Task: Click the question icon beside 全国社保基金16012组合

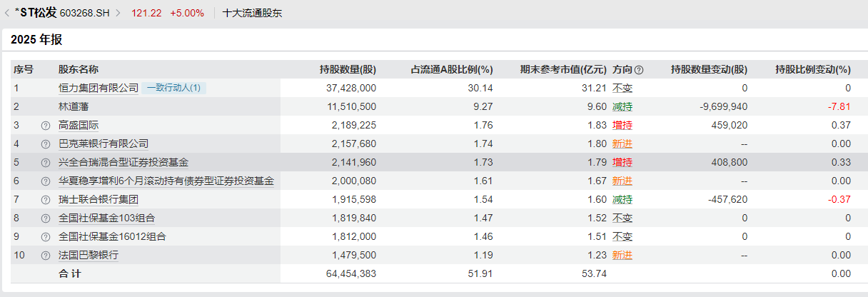Action: click(x=46, y=237)
